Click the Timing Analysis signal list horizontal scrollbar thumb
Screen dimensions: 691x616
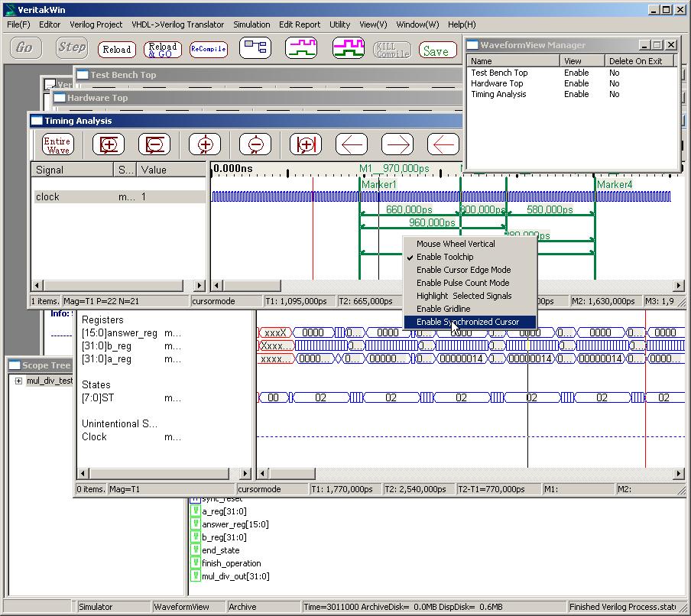point(113,286)
